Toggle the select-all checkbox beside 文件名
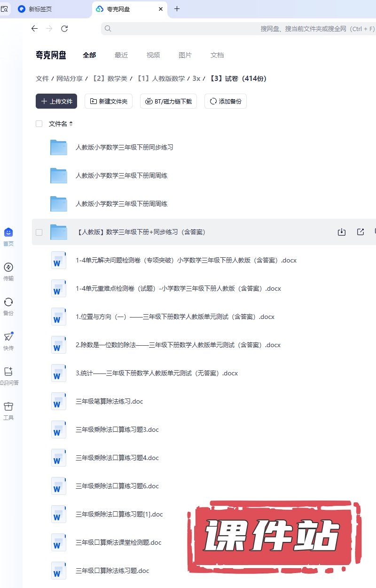The height and width of the screenshot is (588, 376). [39, 124]
